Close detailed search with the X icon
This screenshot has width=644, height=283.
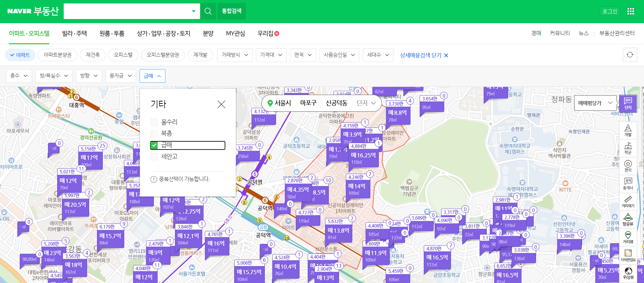(x=446, y=55)
